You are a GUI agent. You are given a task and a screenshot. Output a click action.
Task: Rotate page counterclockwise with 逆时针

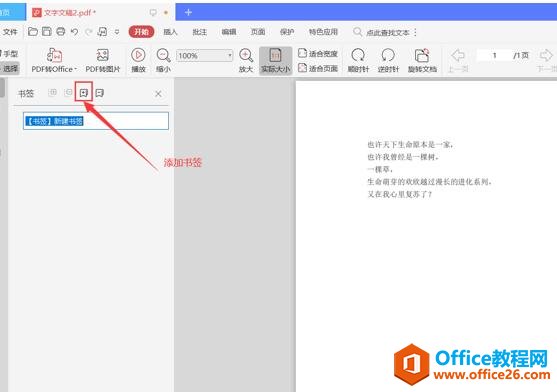point(388,60)
